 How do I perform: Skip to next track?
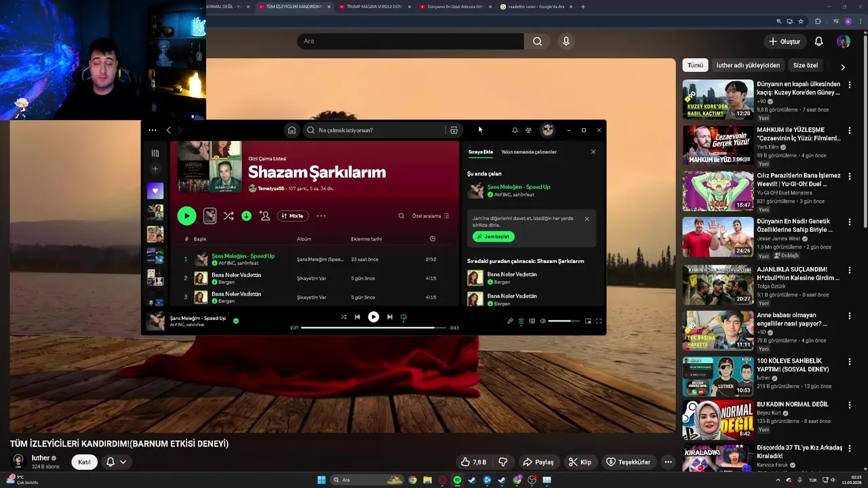tap(389, 317)
